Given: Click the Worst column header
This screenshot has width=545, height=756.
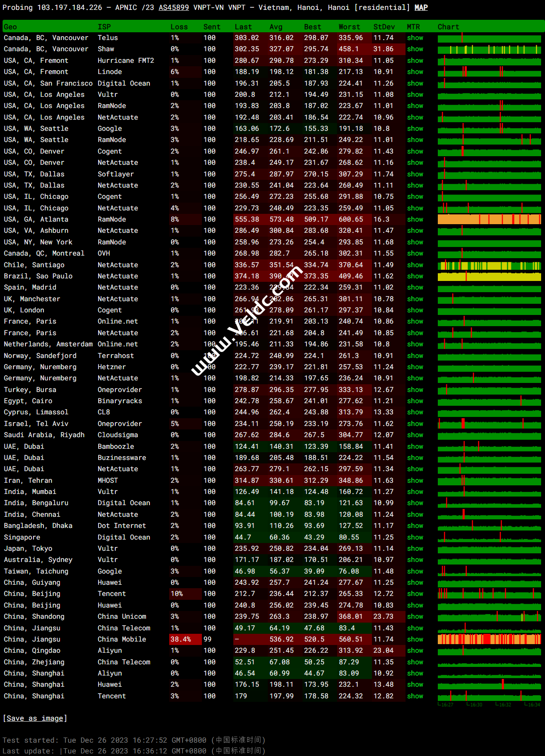Looking at the screenshot, I should pyautogui.click(x=349, y=27).
